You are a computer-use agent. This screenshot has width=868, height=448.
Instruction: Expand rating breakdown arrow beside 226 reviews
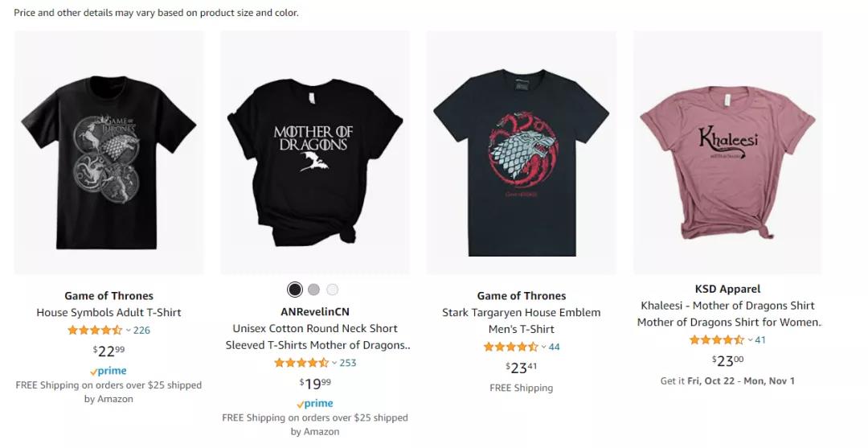click(129, 331)
